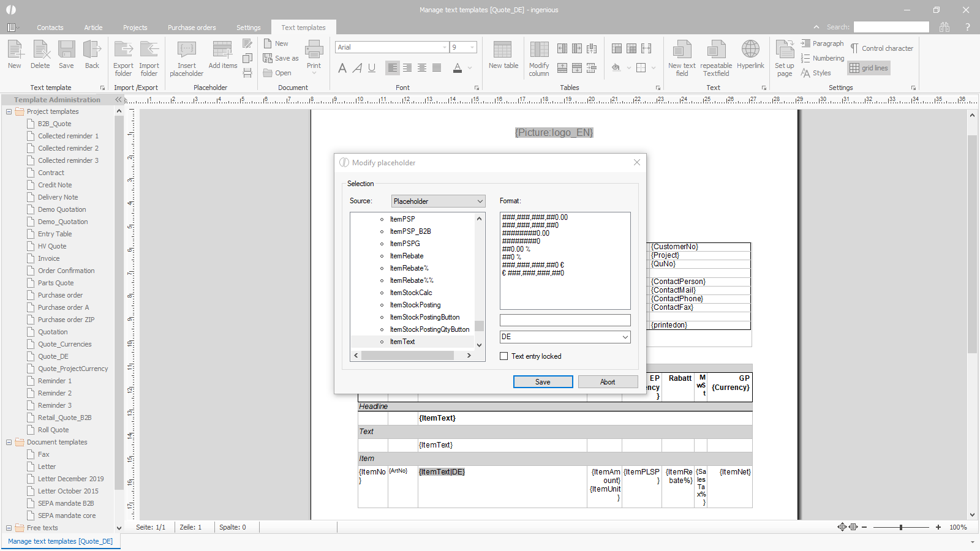Viewport: 980px width, 551px height.
Task: Toggle the grid lines setting
Action: pos(869,68)
